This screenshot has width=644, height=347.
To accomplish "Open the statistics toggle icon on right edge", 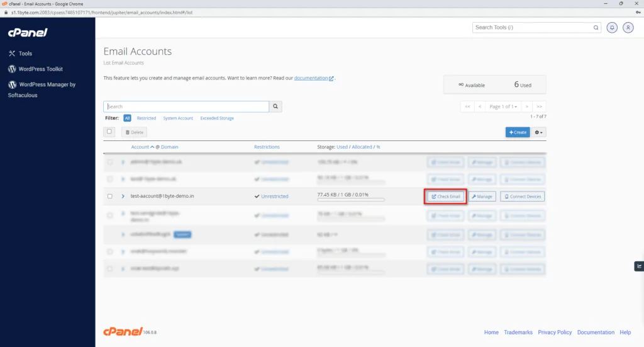I will click(639, 266).
